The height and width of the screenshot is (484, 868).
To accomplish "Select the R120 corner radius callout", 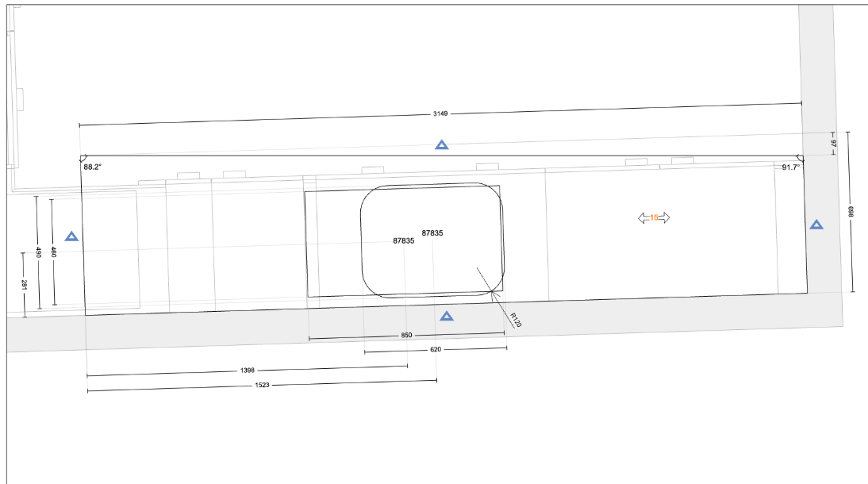I will pos(517,321).
